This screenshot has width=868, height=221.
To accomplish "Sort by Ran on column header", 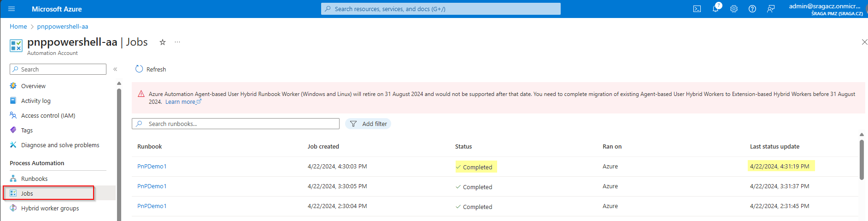I will (612, 146).
